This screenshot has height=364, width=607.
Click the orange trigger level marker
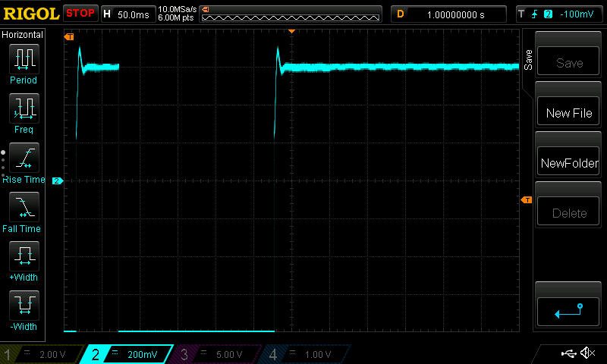(527, 199)
